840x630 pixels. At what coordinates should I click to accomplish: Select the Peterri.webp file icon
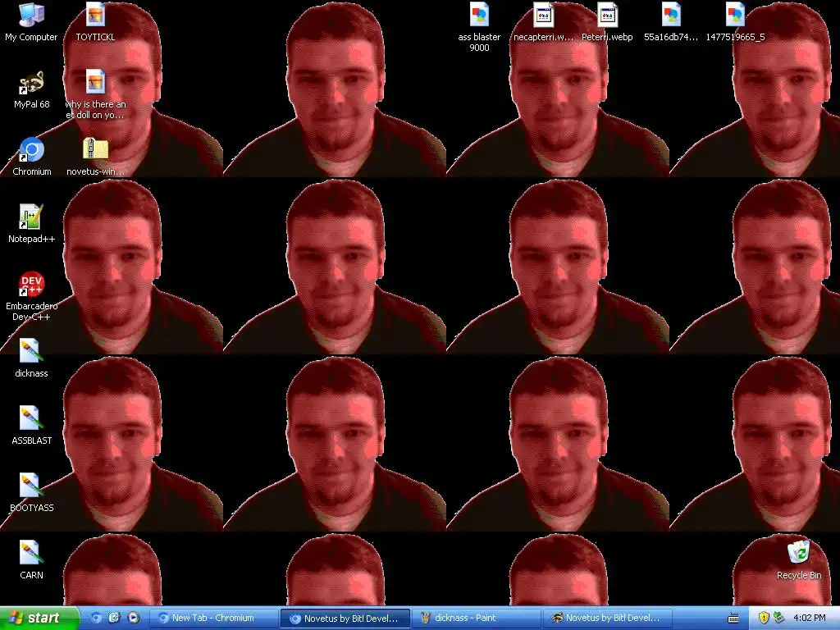click(x=607, y=22)
